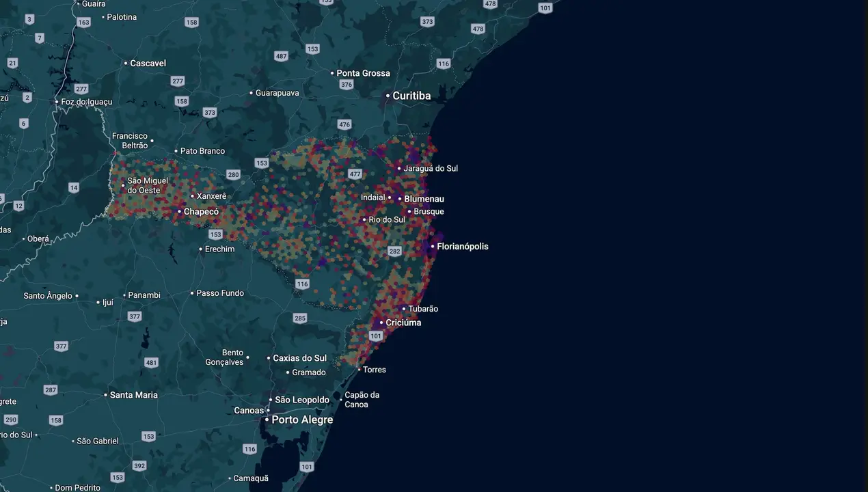Select the Dom Pedrito label

pyautogui.click(x=77, y=488)
